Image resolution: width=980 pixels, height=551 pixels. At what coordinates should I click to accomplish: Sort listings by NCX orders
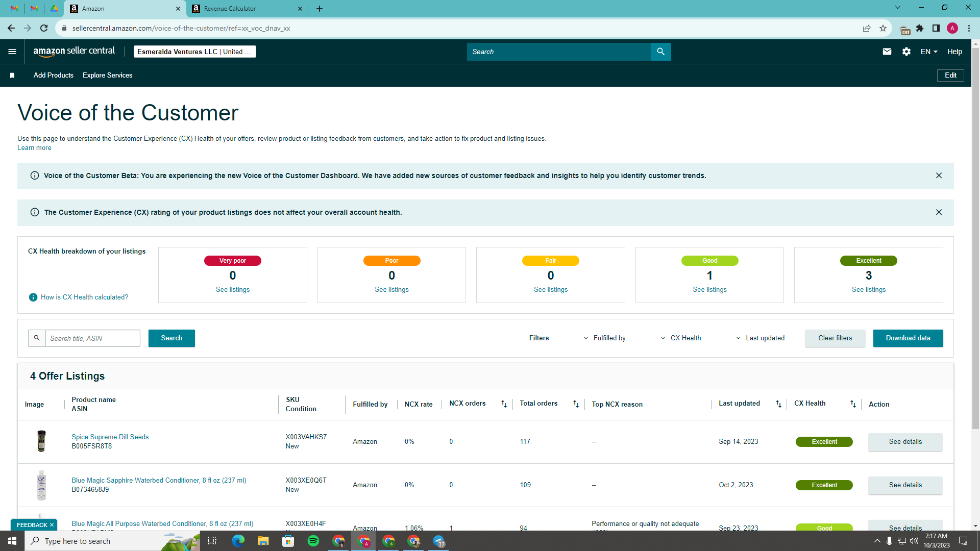pyautogui.click(x=504, y=404)
